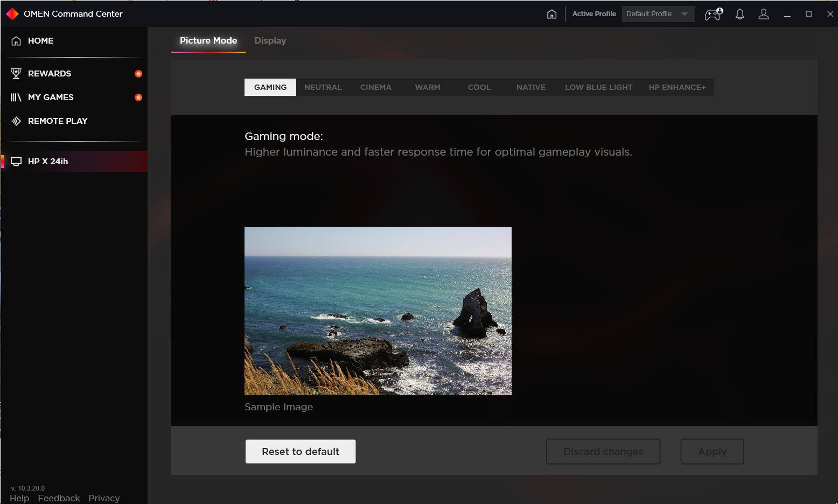
Task: Open the user account icon
Action: (x=764, y=14)
